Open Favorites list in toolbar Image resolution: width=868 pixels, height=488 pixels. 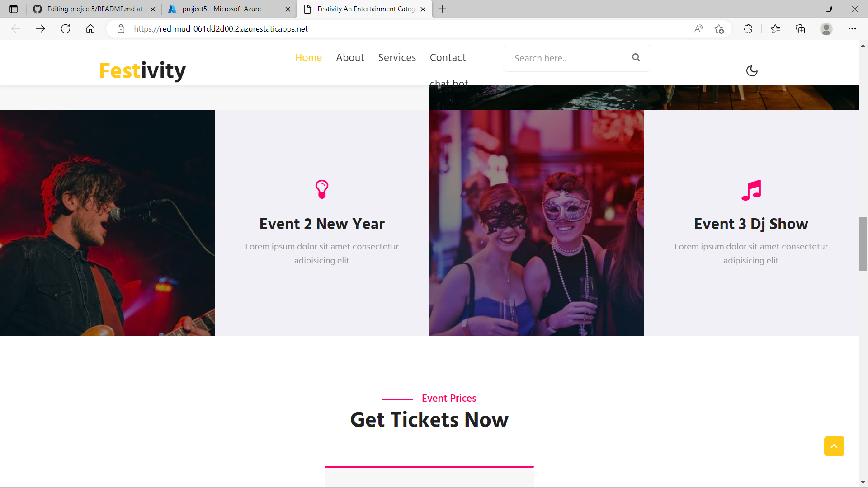(775, 29)
